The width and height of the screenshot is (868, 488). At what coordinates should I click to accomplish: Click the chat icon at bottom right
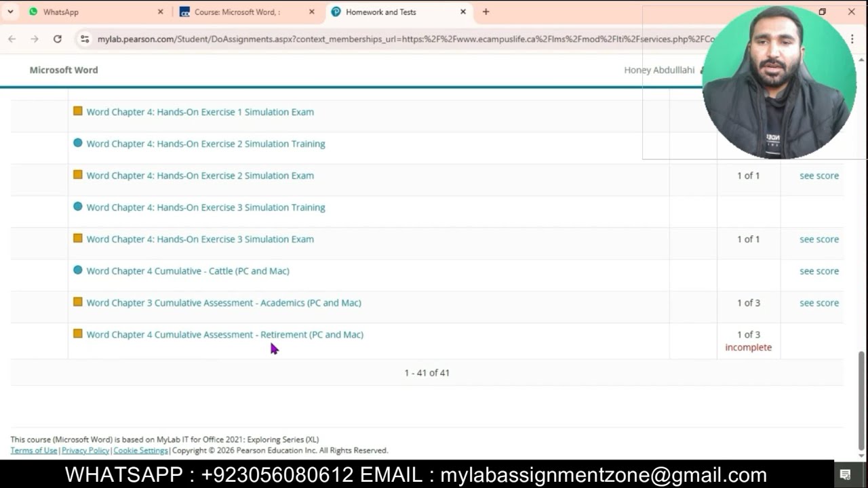click(845, 474)
